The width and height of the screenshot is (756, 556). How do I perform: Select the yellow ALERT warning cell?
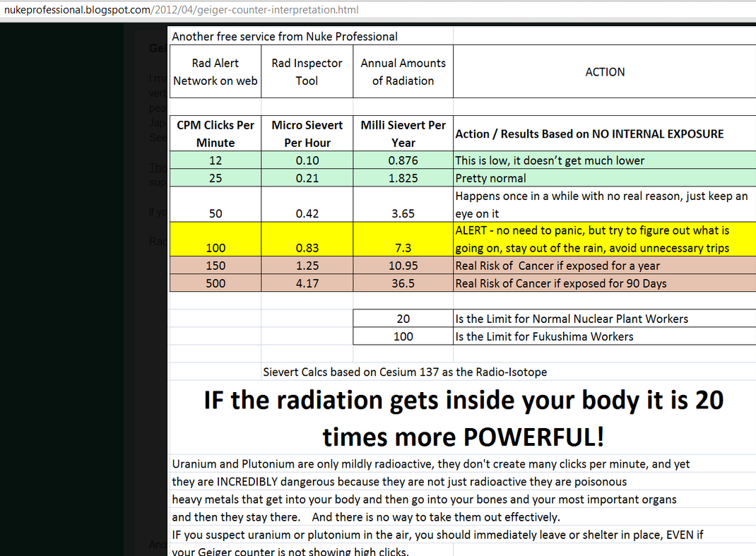(x=604, y=239)
